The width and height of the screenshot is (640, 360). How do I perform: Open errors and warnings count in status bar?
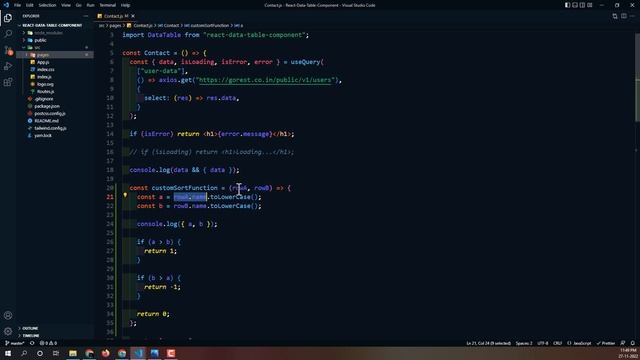pos(48,343)
